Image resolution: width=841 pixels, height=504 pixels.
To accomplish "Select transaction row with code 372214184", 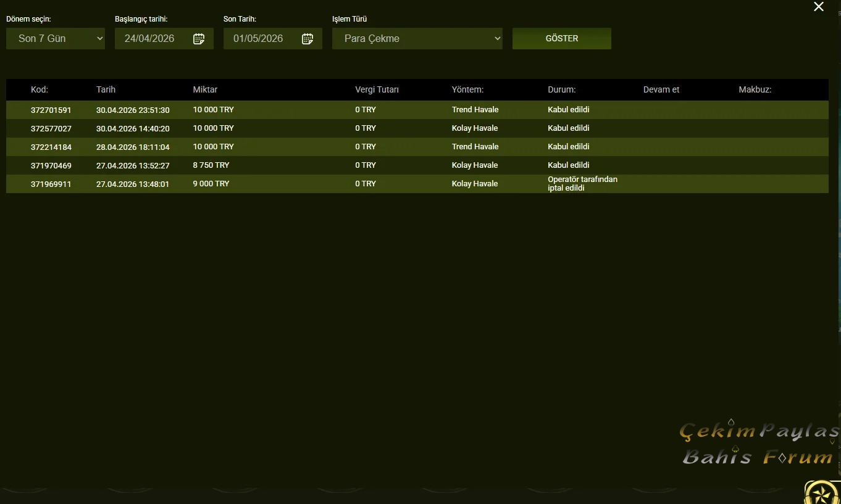I will point(417,147).
